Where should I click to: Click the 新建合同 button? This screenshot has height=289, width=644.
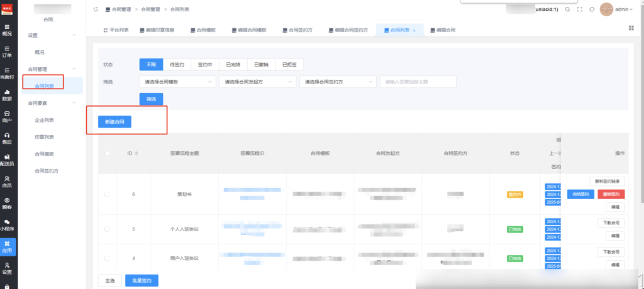click(x=114, y=122)
